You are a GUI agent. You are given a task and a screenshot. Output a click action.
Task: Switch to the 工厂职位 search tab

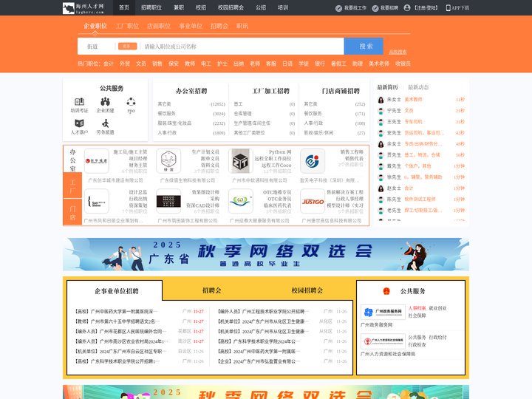coord(127,26)
